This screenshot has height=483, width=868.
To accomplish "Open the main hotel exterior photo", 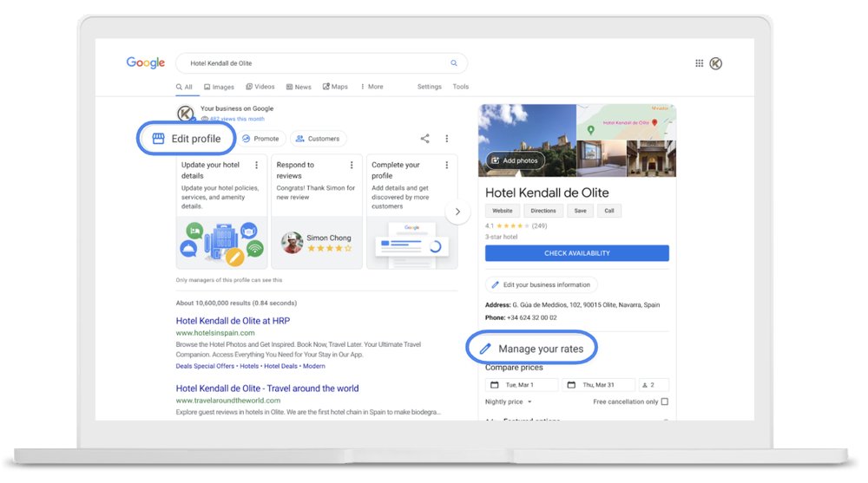I will (527, 140).
